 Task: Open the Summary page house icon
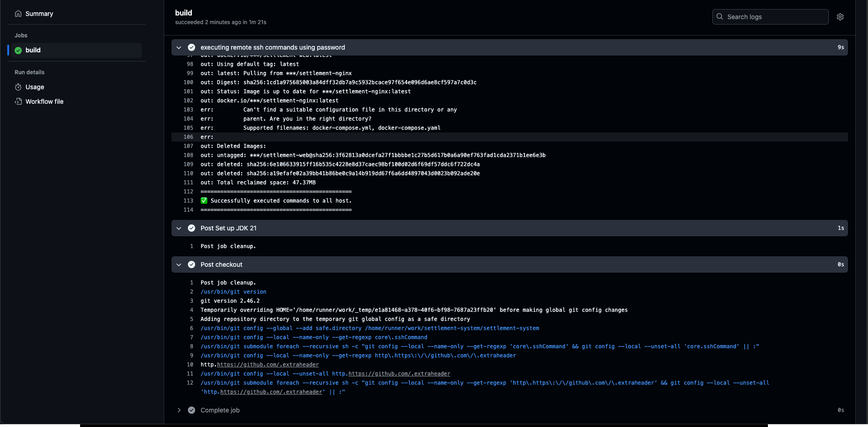(18, 14)
